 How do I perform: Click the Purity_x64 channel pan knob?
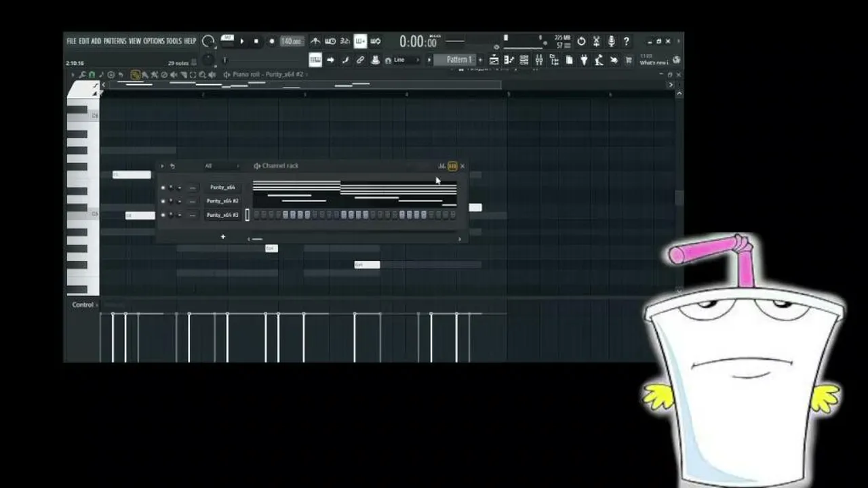[171, 187]
